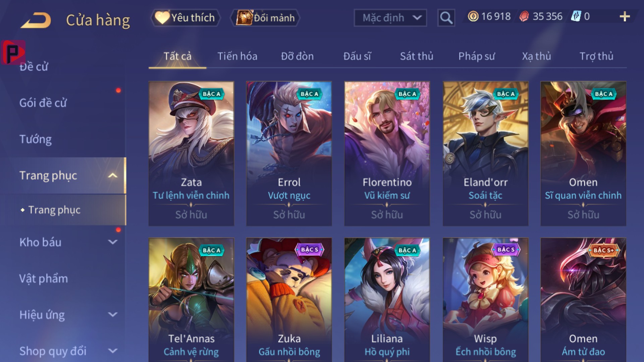Switch to the Sát thủ tab
This screenshot has width=644, height=362.
click(417, 56)
